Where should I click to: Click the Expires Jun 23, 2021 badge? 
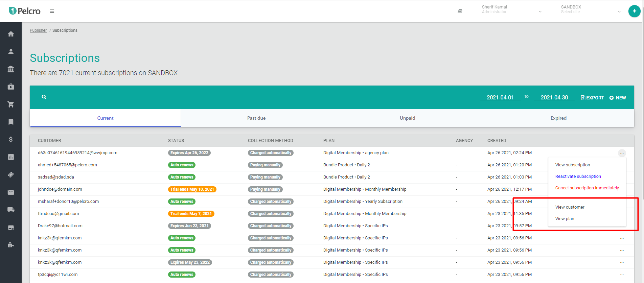[x=189, y=226]
